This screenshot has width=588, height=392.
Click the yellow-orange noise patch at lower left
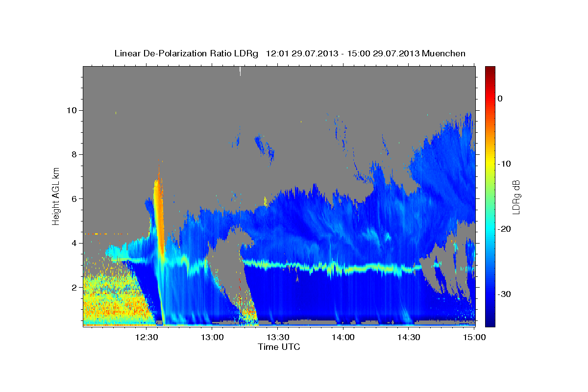click(115, 299)
